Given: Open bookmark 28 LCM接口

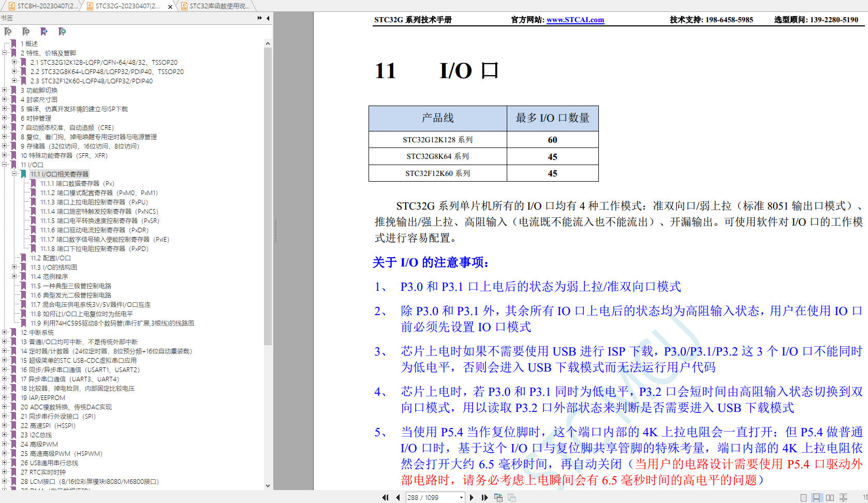Looking at the screenshot, I should (90, 481).
